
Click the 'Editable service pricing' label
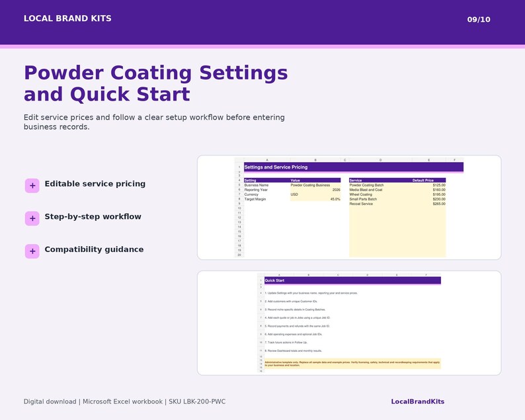point(95,183)
